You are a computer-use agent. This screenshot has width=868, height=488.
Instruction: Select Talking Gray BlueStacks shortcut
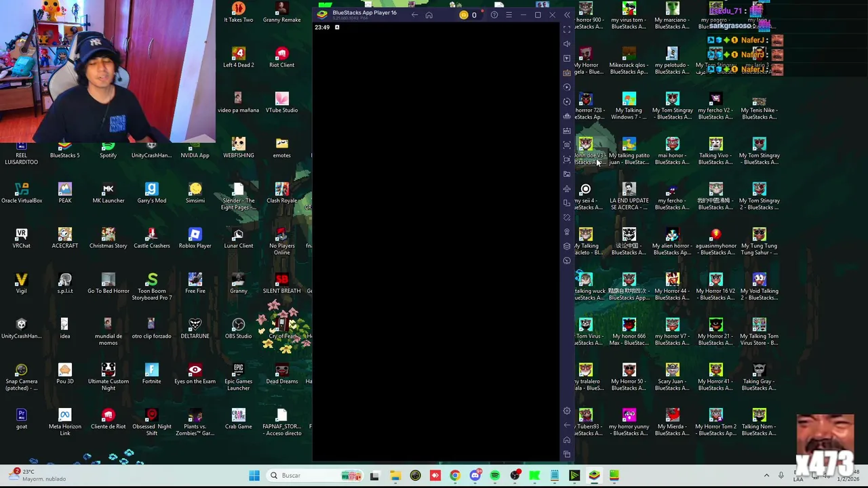pos(759,377)
